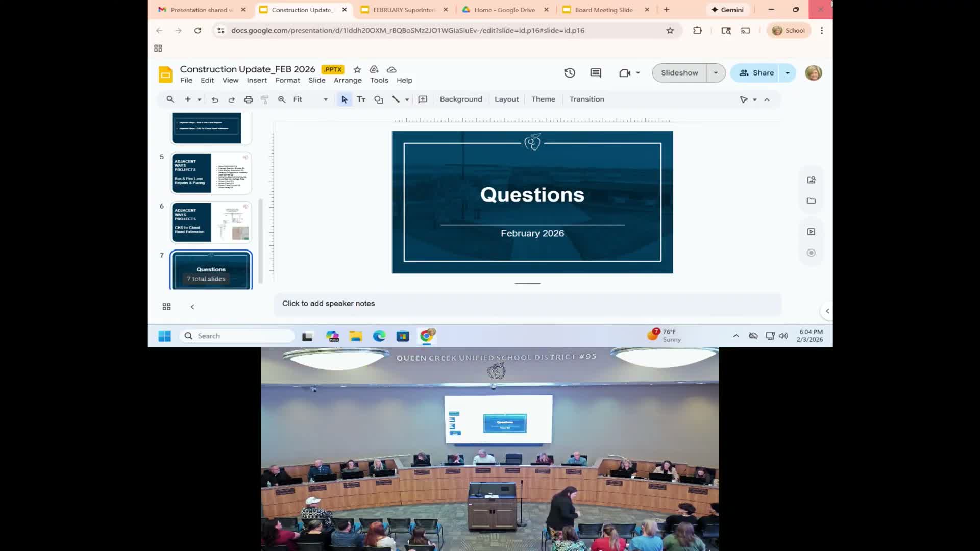This screenshot has width=980, height=551.
Task: Switch to Home - Google Drive tab
Action: point(504,10)
